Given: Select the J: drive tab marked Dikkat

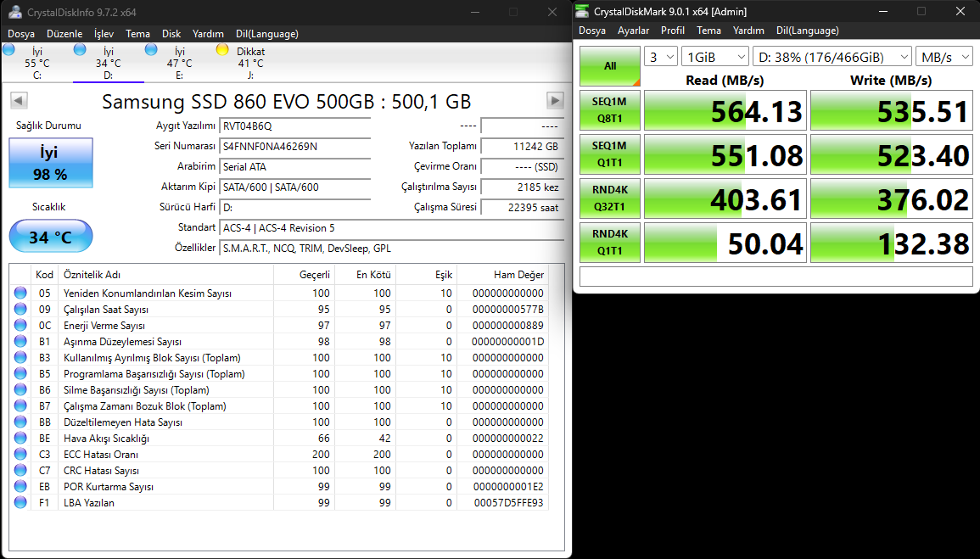Looking at the screenshot, I should click(250, 63).
